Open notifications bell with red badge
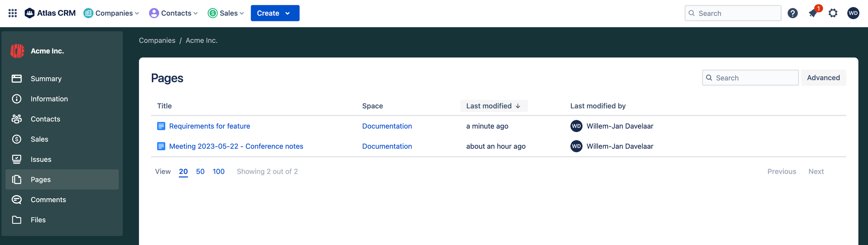Screen dimensions: 868x245 coord(813,13)
